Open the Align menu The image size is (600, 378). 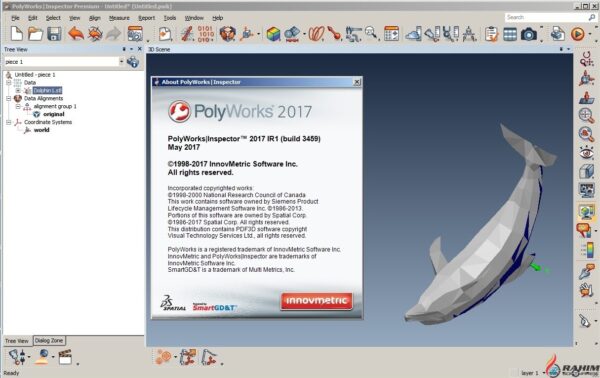click(x=95, y=18)
